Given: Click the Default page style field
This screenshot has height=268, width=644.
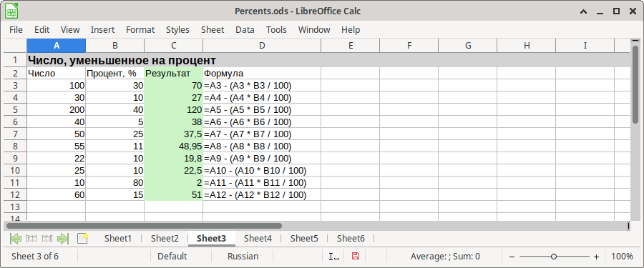Looking at the screenshot, I should 172,257.
